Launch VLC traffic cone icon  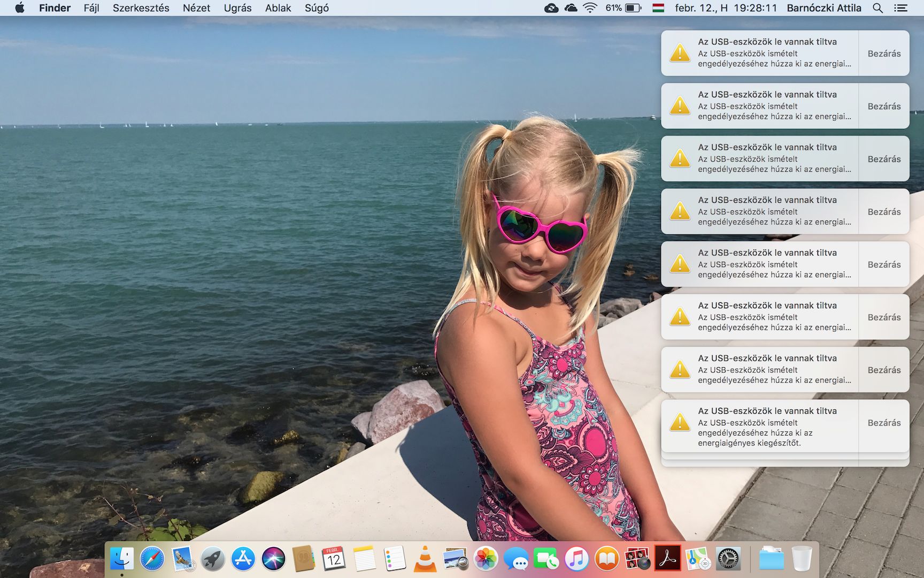click(425, 559)
